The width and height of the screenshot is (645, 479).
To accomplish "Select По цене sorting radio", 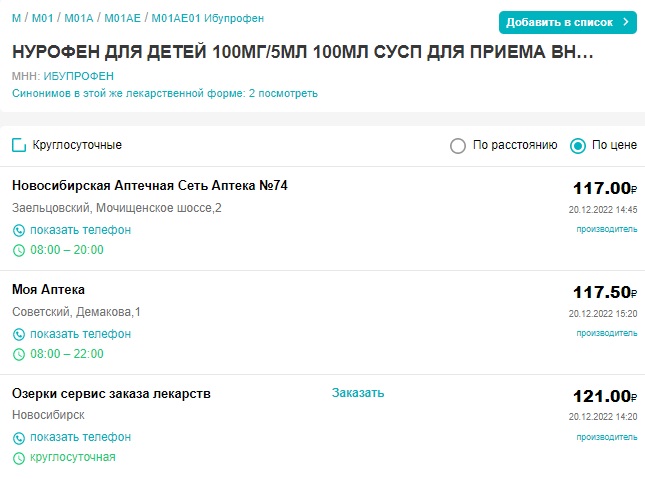I will pos(578,145).
